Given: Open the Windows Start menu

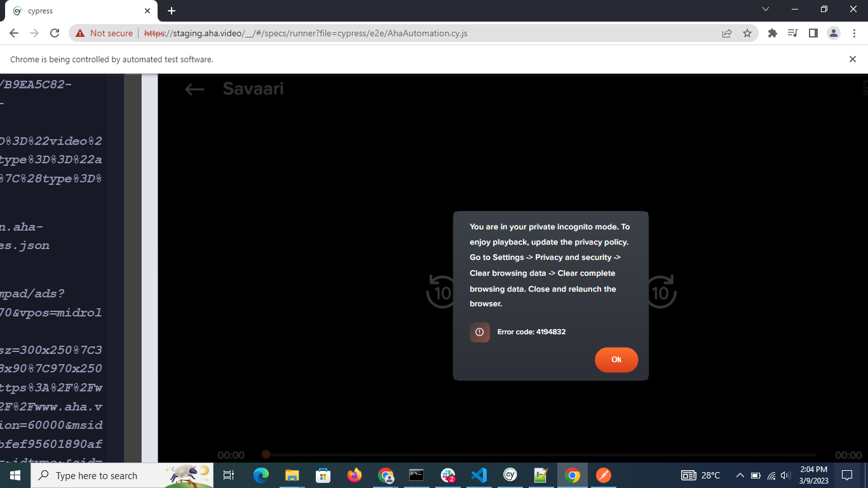Looking at the screenshot, I should point(15,475).
